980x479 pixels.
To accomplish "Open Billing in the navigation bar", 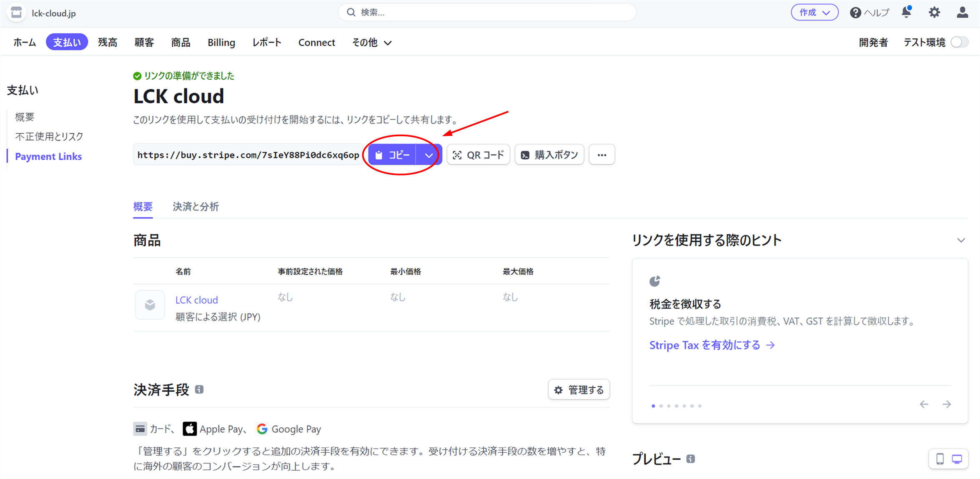I will (x=221, y=42).
